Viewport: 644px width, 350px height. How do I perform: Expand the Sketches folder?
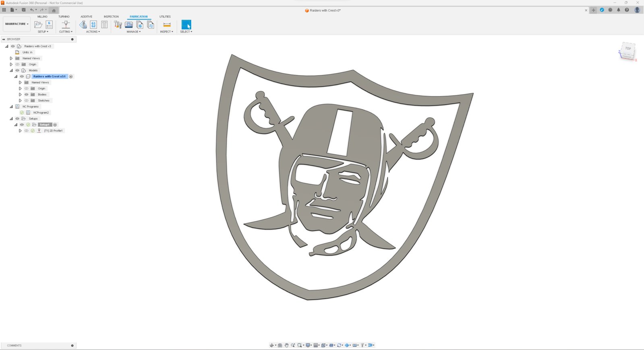click(x=20, y=101)
